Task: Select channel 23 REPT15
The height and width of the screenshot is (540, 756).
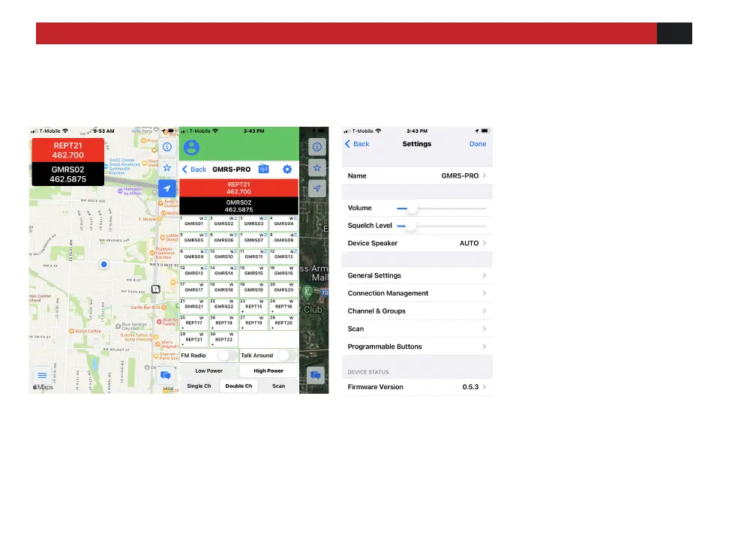Action: (253, 307)
